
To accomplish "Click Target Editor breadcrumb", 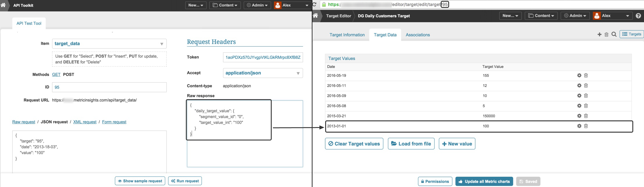I will click(x=339, y=16).
